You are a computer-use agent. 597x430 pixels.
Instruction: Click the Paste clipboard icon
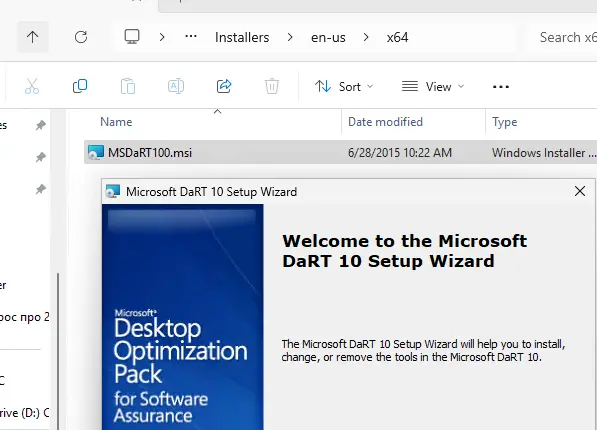coord(128,86)
